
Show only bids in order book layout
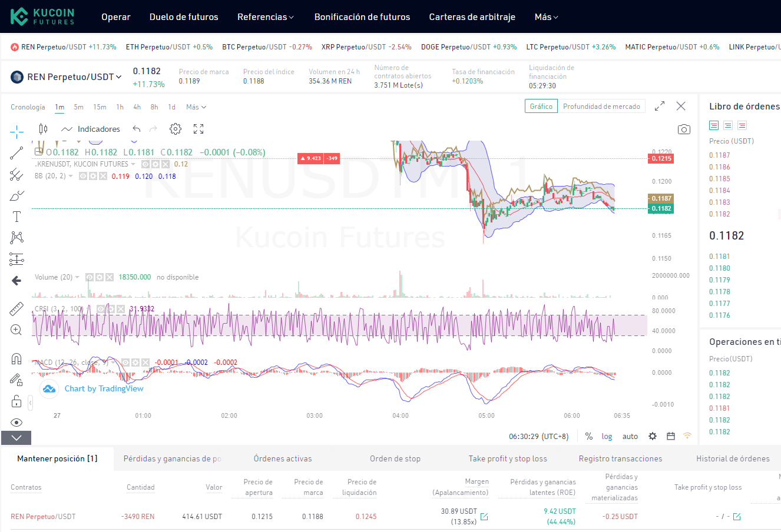728,125
